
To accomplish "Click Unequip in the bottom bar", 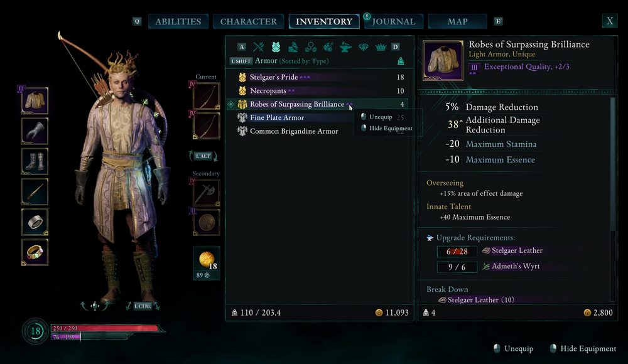I will click(514, 348).
